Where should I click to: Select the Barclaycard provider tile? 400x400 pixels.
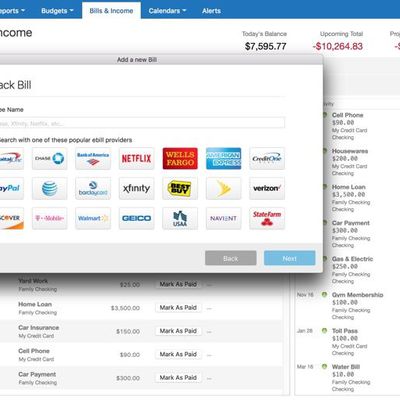(93, 189)
